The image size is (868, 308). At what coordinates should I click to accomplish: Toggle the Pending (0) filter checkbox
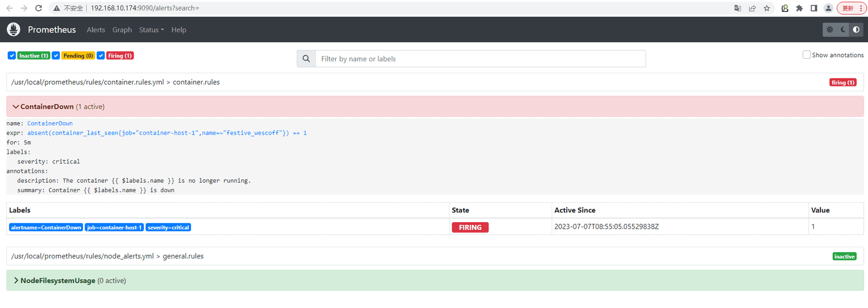(56, 55)
